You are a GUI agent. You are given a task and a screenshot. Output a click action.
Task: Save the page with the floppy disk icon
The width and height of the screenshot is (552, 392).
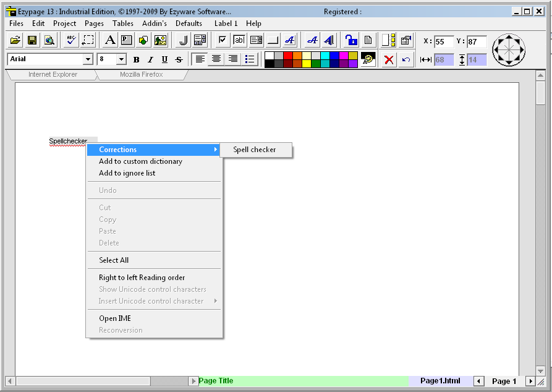[32, 40]
